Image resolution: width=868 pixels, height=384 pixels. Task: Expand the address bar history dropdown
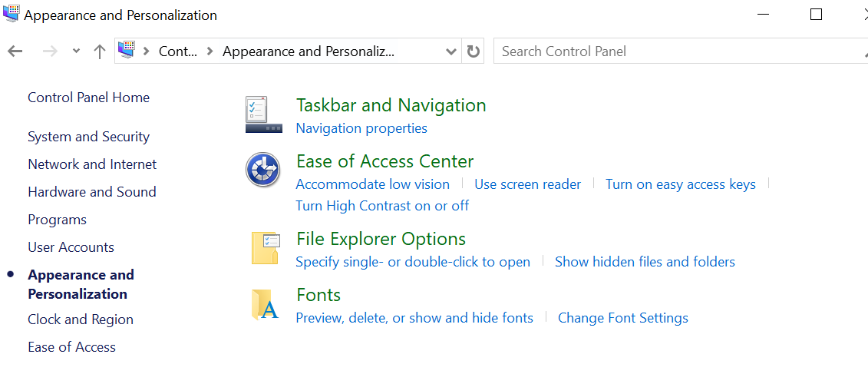pyautogui.click(x=451, y=51)
